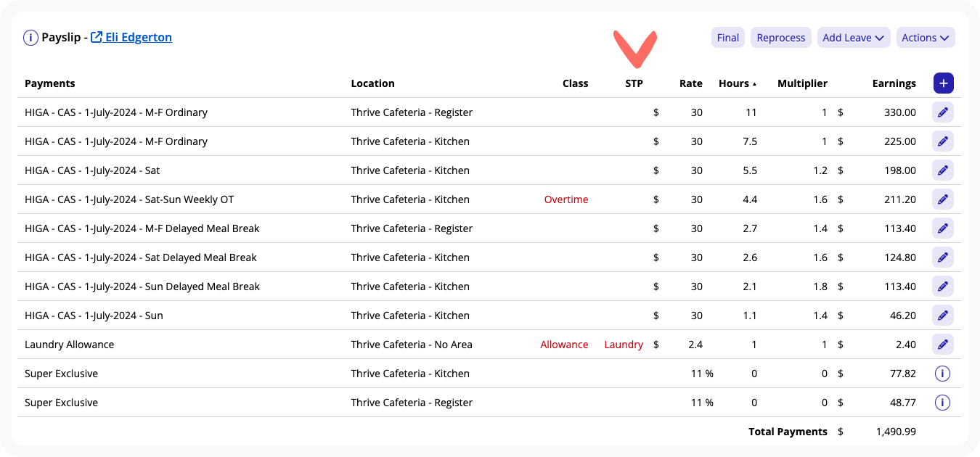980x457 pixels.
Task: Edit the Sat Delayed Meal Break row
Action: 943,258
